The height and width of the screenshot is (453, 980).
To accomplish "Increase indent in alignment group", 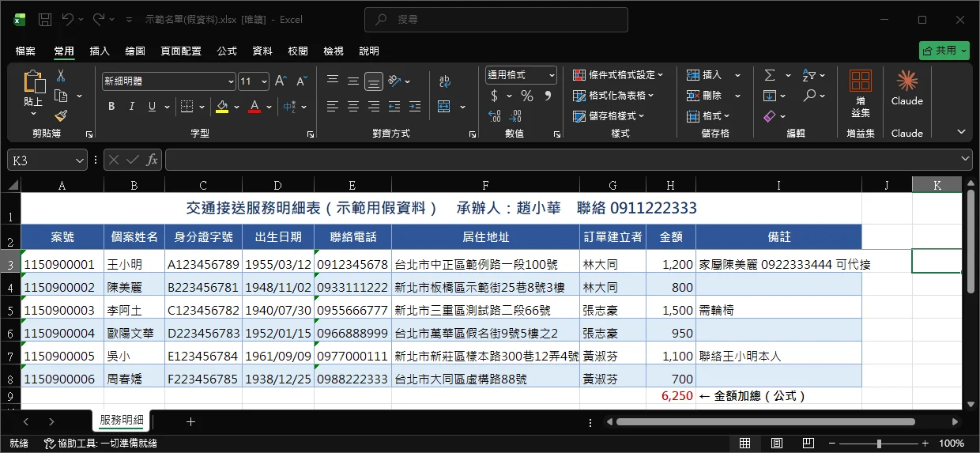I will pyautogui.click(x=416, y=107).
